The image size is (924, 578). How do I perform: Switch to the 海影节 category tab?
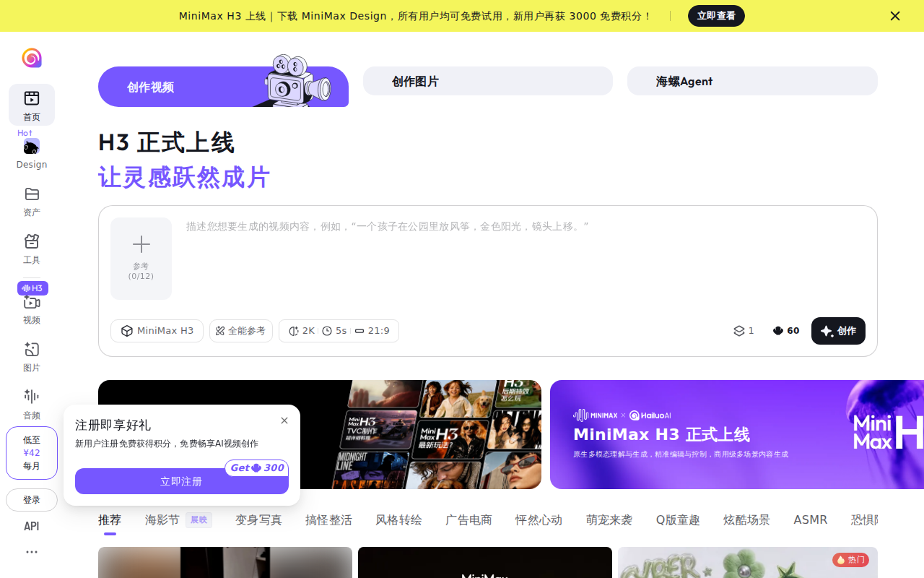[178, 520]
